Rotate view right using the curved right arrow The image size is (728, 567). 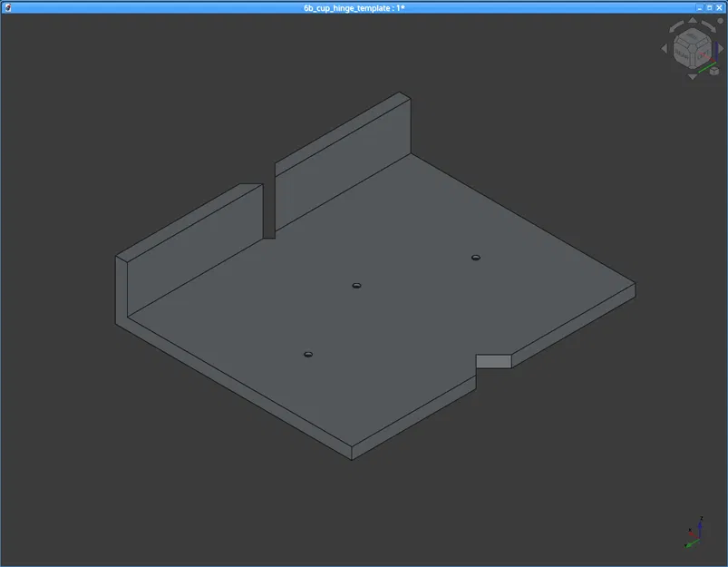[708, 26]
